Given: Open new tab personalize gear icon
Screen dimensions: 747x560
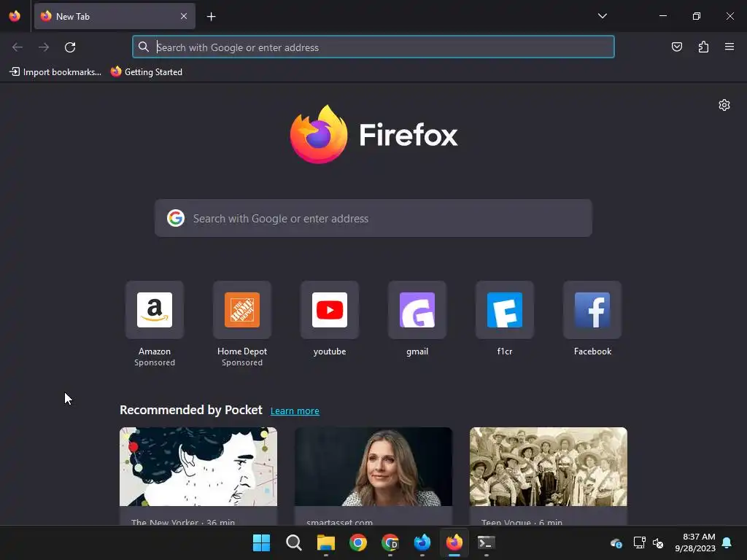Looking at the screenshot, I should tap(724, 105).
